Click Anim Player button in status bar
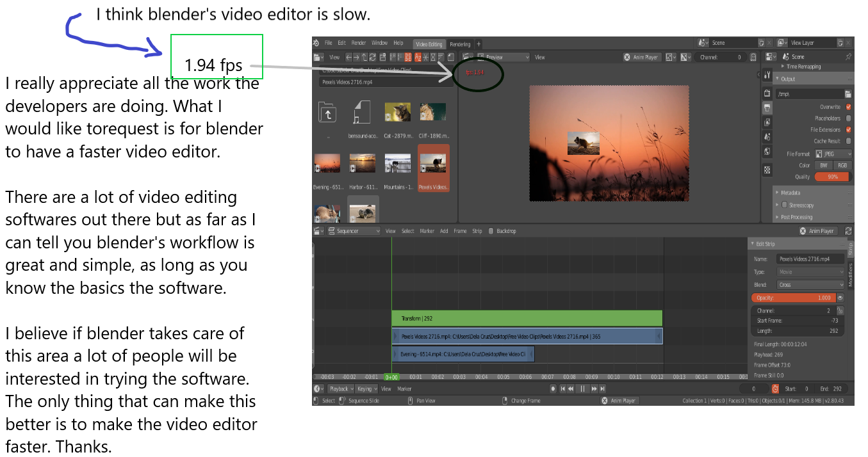Viewport: 868px width, 457px height. 619,401
